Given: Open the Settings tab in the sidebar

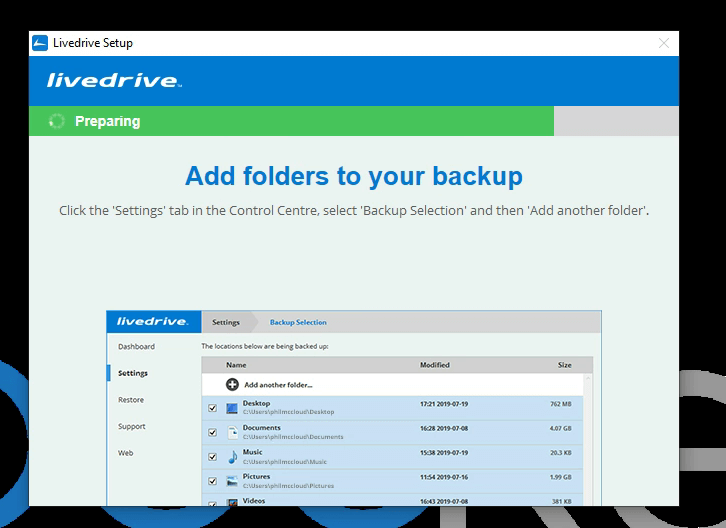Looking at the screenshot, I should pos(133,373).
